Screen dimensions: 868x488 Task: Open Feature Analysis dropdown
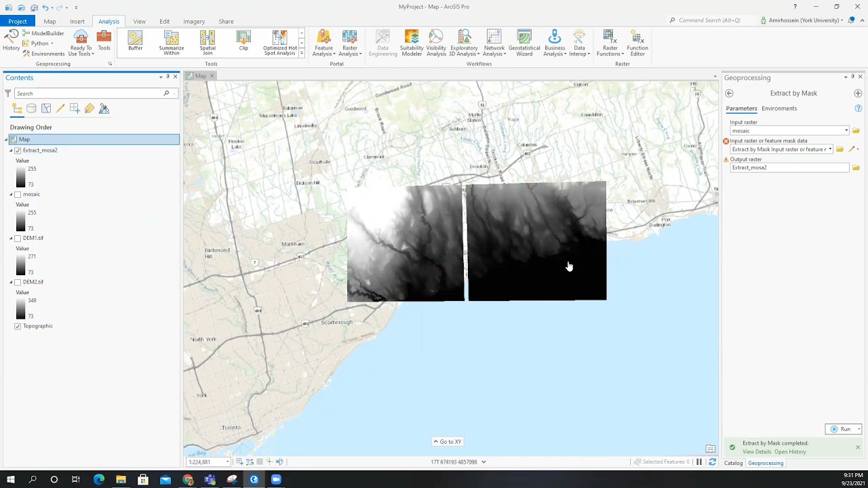323,43
